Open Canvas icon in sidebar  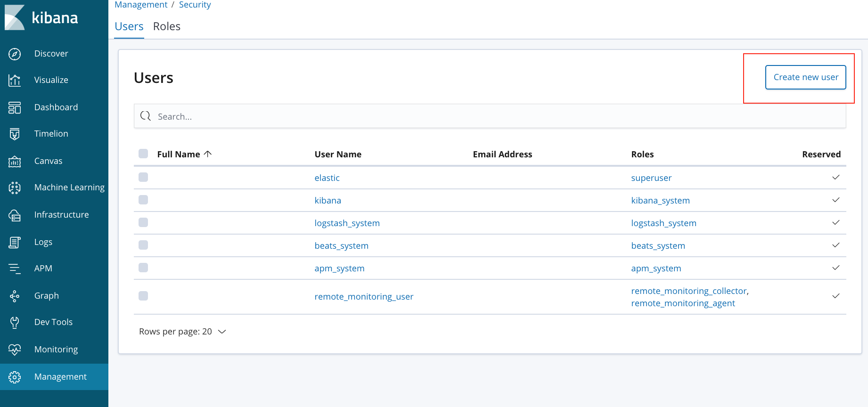click(15, 162)
